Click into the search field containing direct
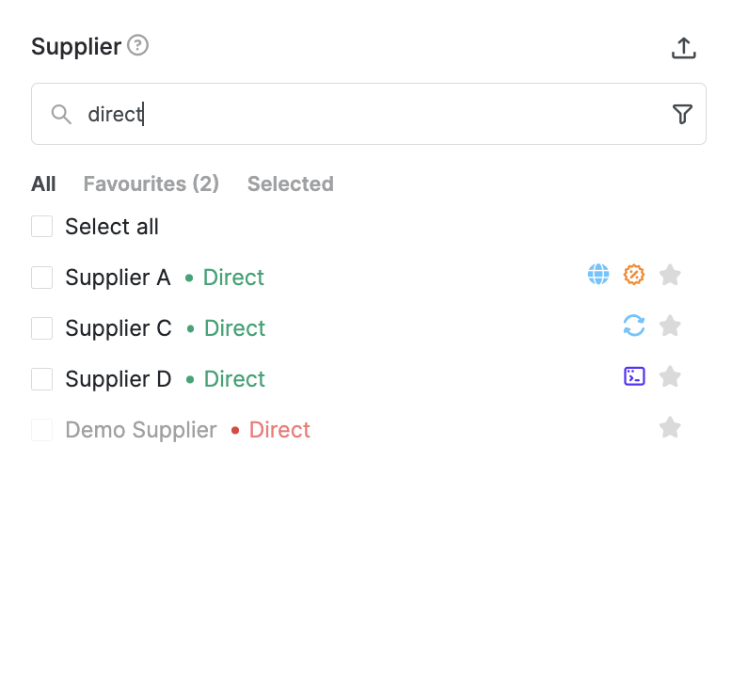The height and width of the screenshot is (700, 732). point(368,114)
